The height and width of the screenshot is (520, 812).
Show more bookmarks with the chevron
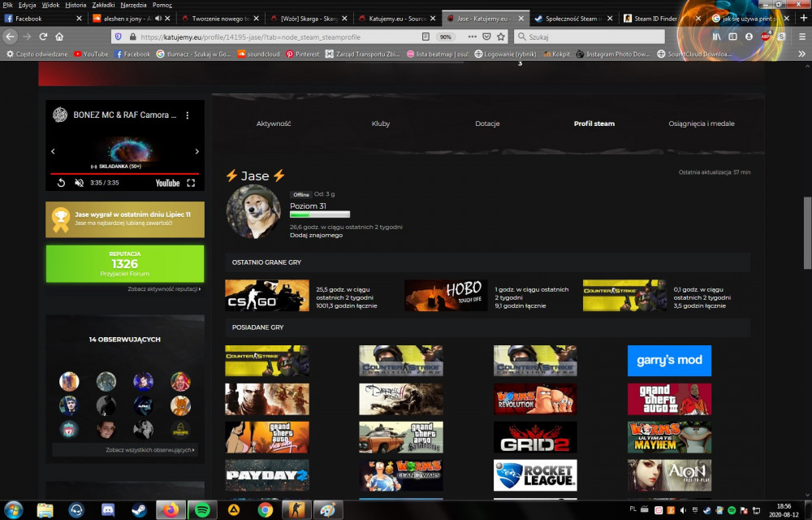[801, 54]
